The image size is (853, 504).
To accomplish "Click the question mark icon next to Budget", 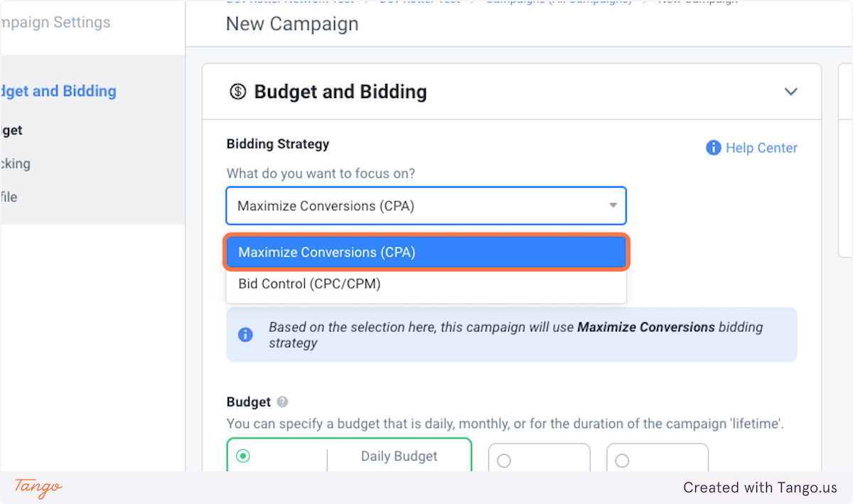I will point(282,402).
